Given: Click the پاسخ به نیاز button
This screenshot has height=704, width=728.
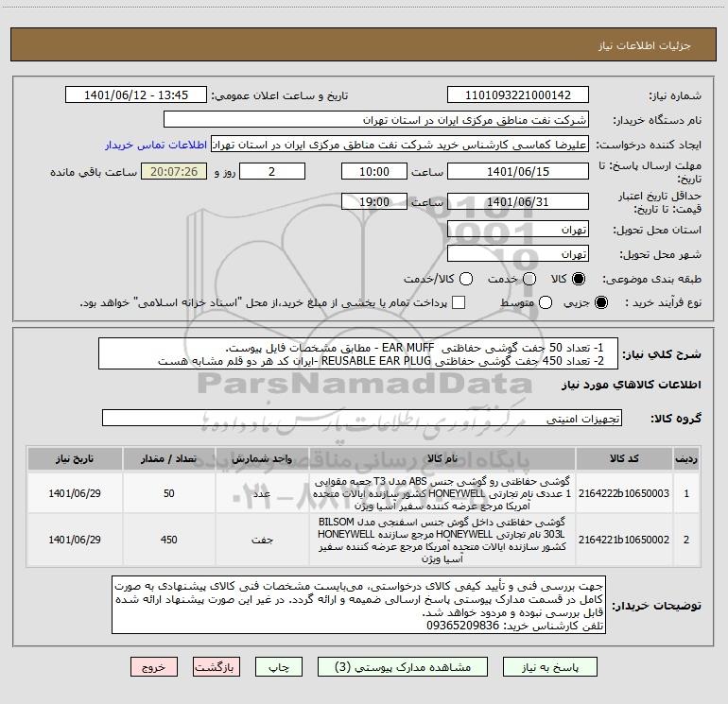Looking at the screenshot, I should pos(549,667).
